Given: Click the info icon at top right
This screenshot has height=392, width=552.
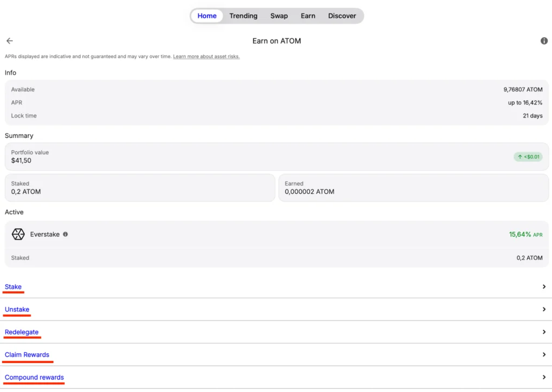Looking at the screenshot, I should (544, 41).
